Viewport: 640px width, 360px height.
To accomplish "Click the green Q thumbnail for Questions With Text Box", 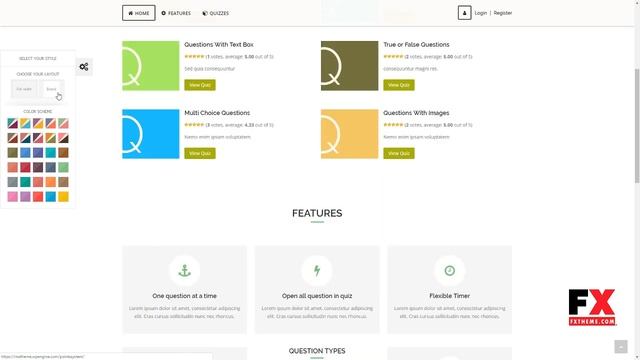I will point(151,66).
